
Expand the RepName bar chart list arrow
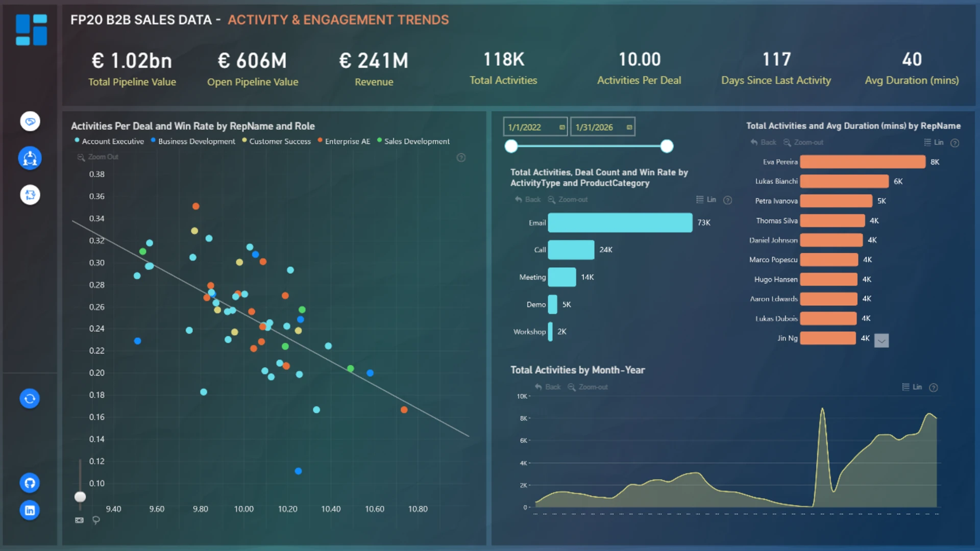[881, 340]
